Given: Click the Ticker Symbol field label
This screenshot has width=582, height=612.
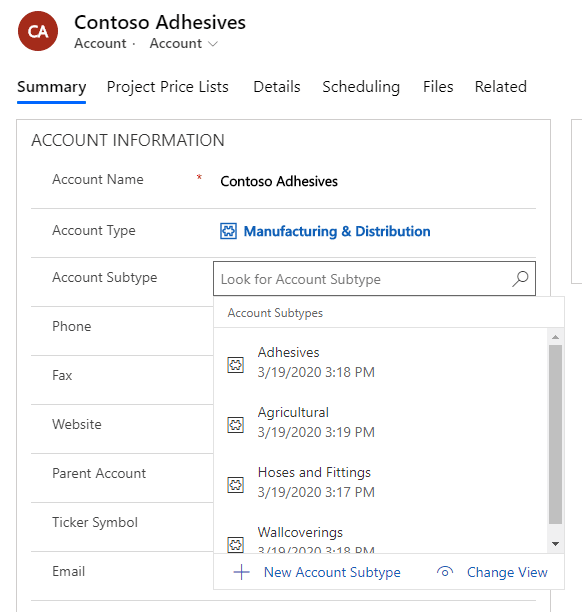Looking at the screenshot, I should pyautogui.click(x=95, y=523).
